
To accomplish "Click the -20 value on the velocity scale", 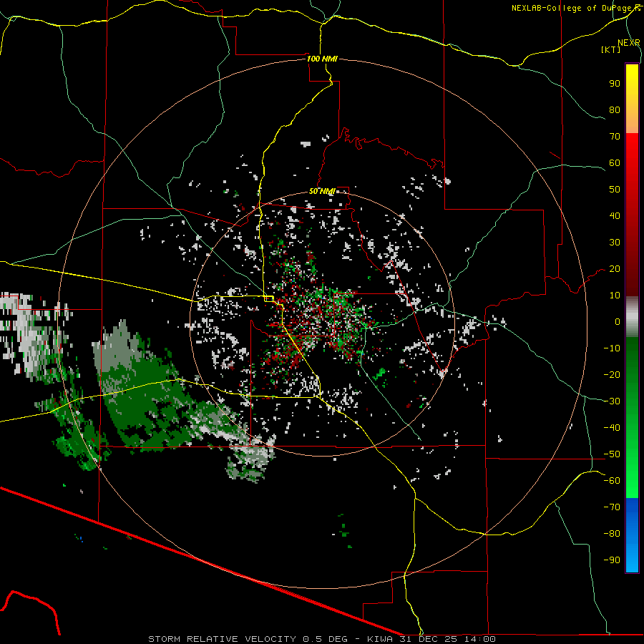I will (x=612, y=374).
